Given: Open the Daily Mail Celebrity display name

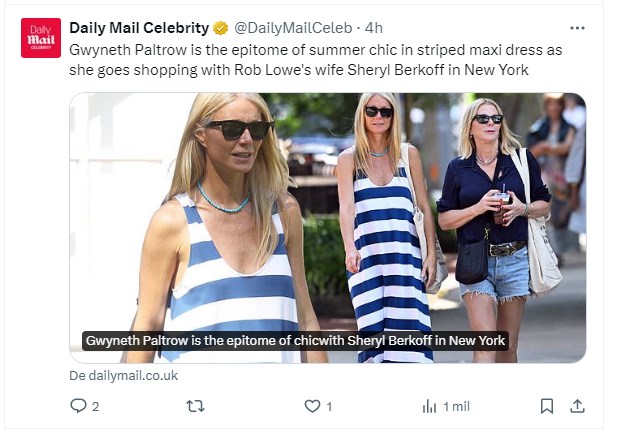Looking at the screenshot, I should coord(139,28).
